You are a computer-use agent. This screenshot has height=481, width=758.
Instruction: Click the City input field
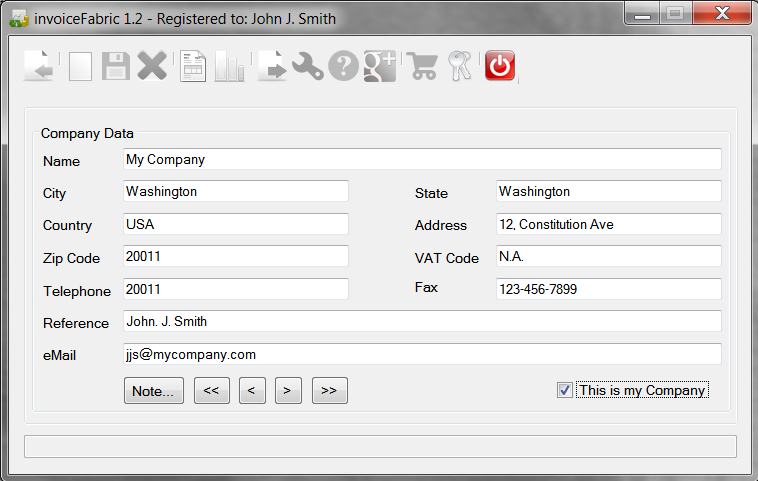point(235,191)
